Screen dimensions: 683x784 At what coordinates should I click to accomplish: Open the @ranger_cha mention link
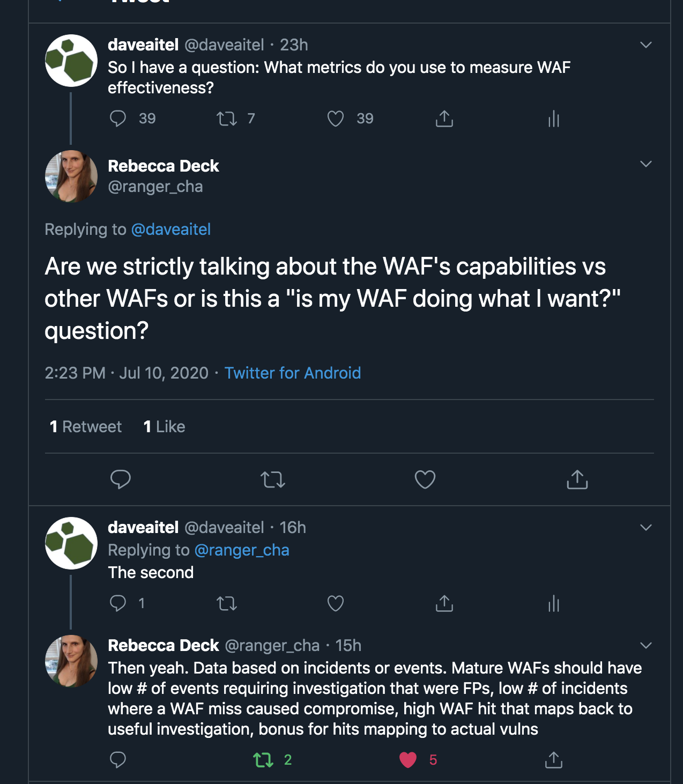242,550
